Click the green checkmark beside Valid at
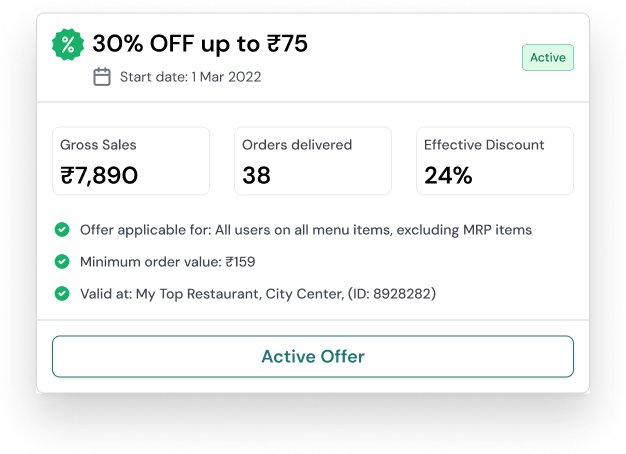 [62, 294]
